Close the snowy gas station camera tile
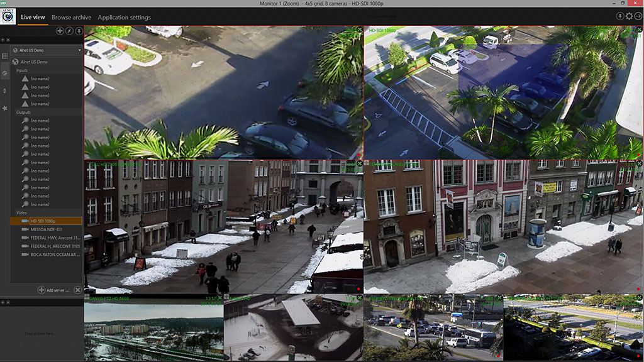The height and width of the screenshot is (362, 644). tap(360, 297)
